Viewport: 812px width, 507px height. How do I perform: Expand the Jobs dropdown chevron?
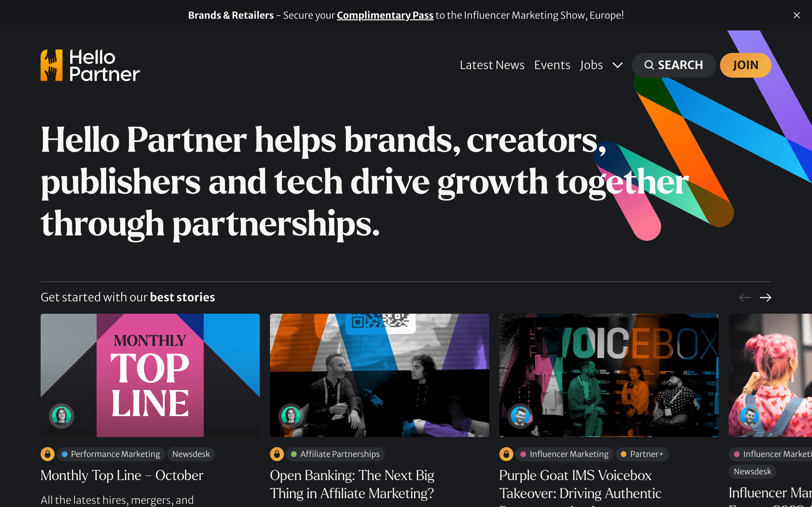click(x=617, y=65)
